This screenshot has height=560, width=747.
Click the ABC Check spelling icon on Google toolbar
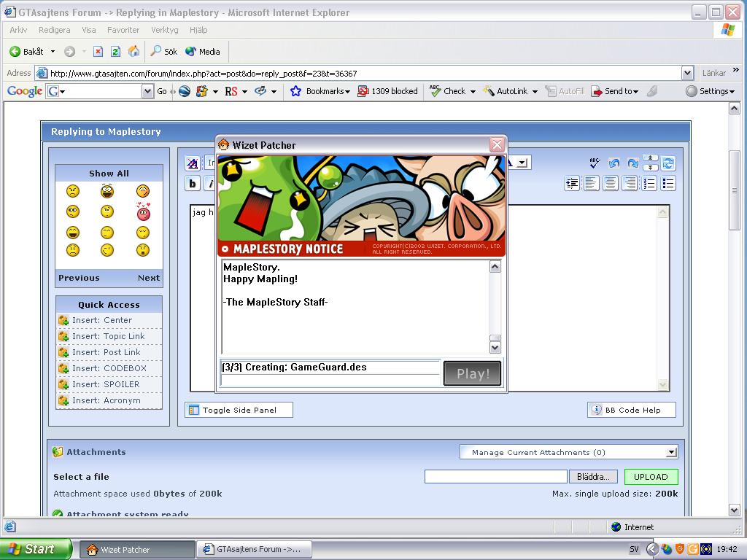[435, 91]
